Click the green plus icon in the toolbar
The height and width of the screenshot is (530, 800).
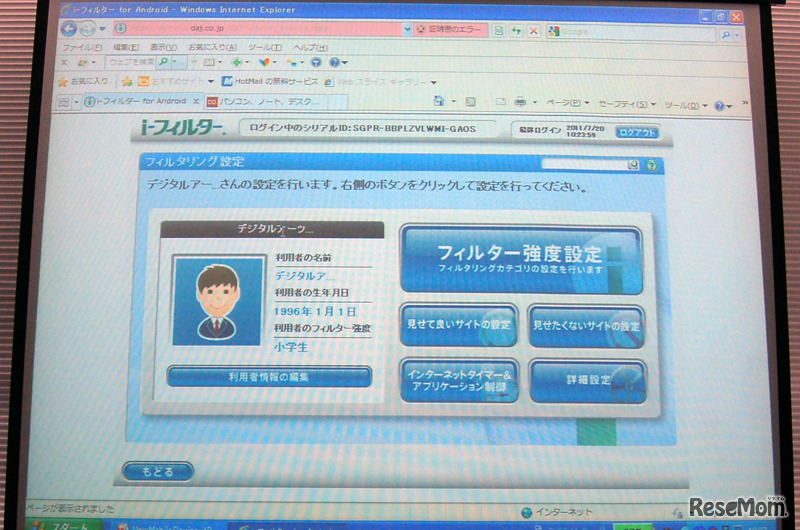[236, 62]
